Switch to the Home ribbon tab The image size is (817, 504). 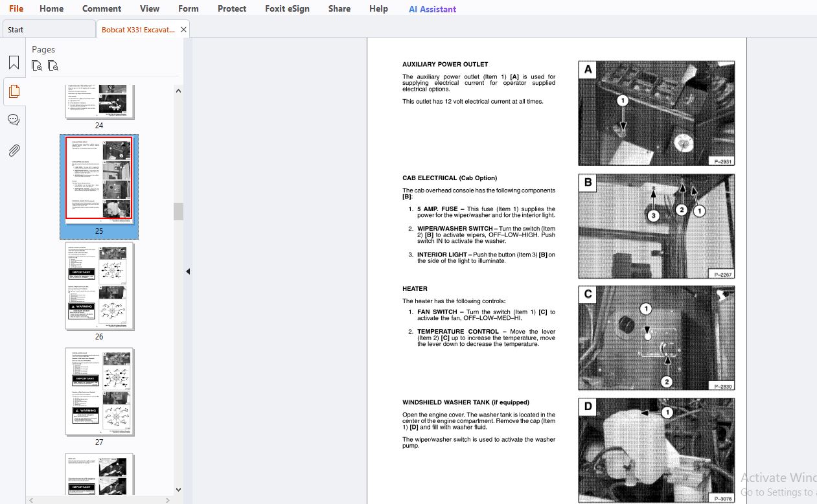click(x=51, y=8)
